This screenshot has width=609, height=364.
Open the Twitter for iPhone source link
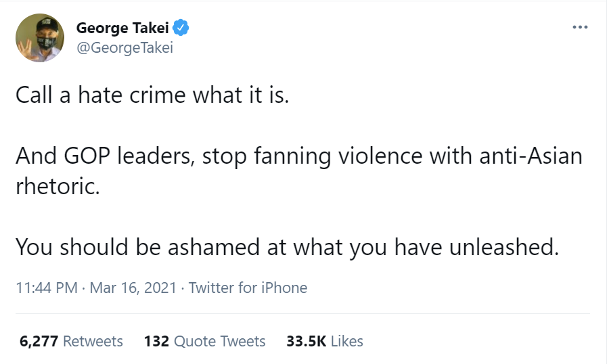pyautogui.click(x=248, y=288)
